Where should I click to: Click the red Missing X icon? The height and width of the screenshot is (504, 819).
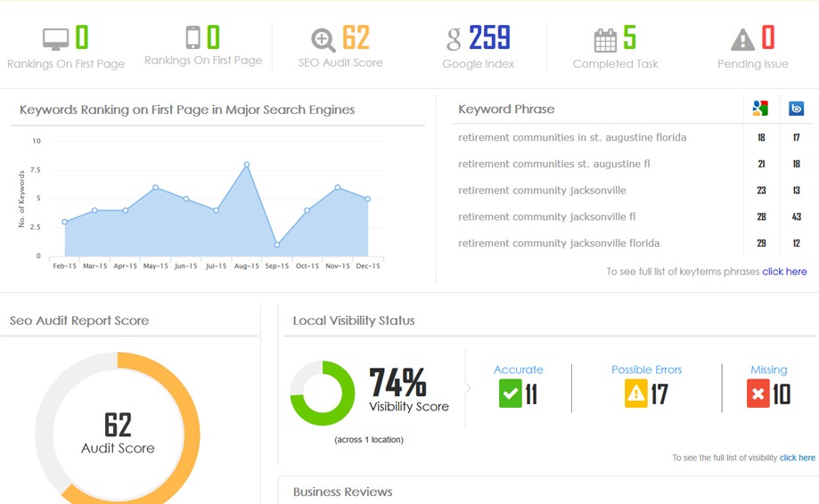click(x=758, y=394)
